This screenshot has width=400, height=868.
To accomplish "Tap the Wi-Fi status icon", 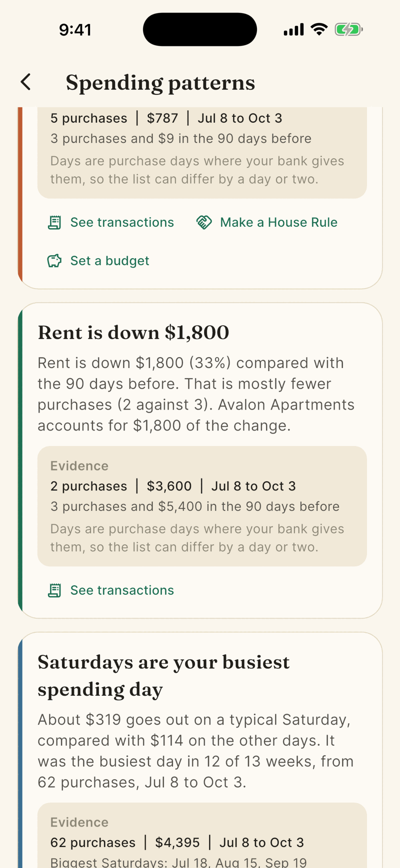I will pyautogui.click(x=319, y=29).
